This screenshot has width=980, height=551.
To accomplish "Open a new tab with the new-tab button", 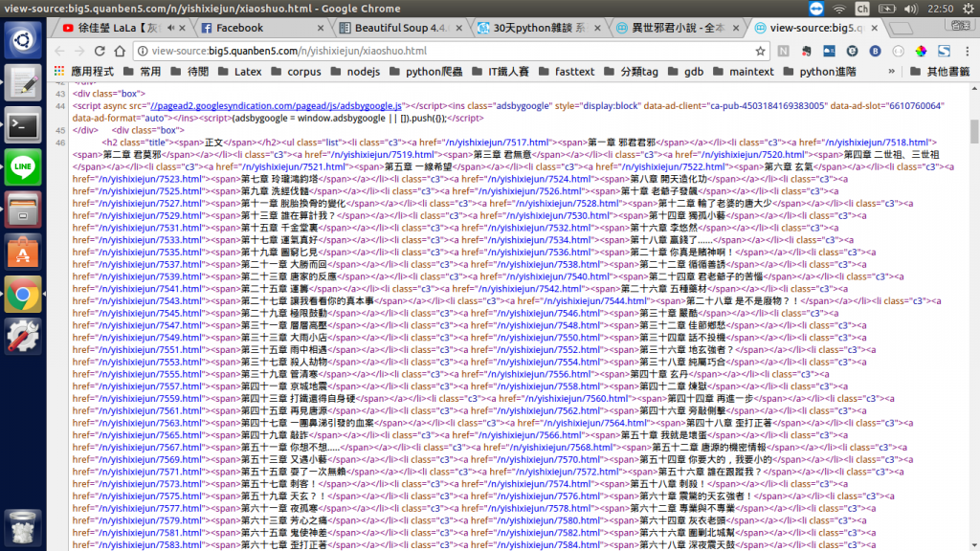I will pos(901,28).
